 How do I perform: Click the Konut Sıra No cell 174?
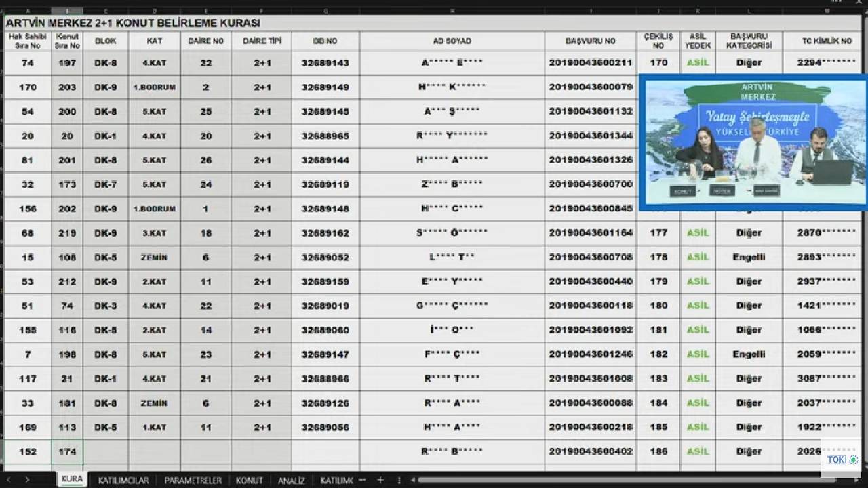67,451
